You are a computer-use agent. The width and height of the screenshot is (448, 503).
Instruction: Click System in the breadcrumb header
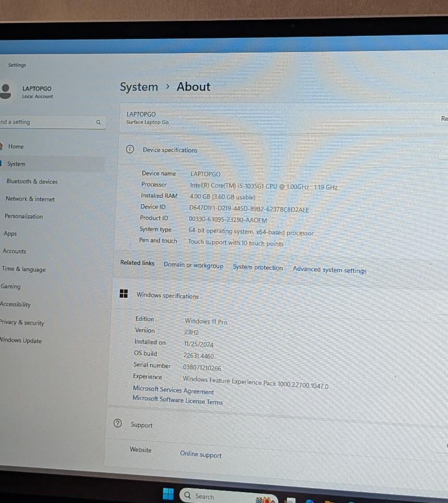(x=139, y=87)
